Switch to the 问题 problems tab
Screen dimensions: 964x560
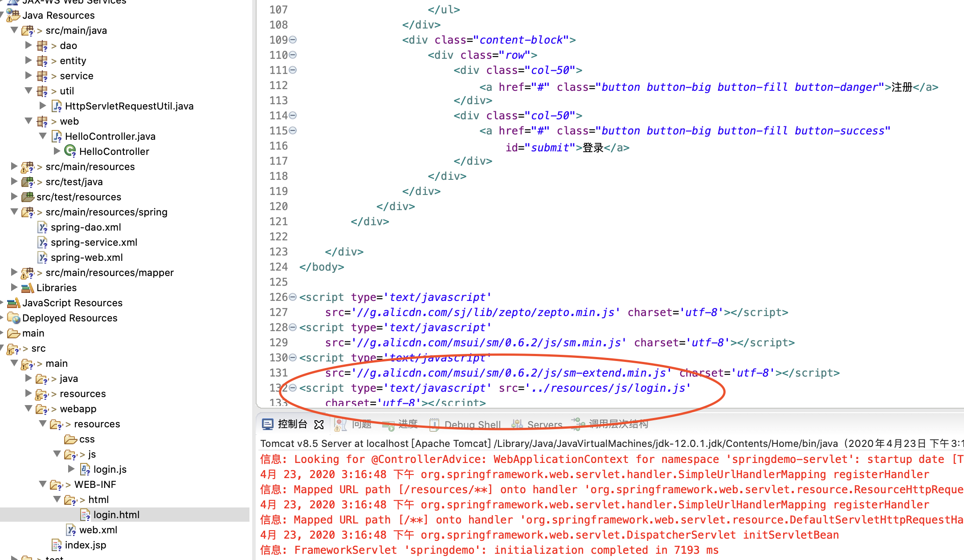click(x=362, y=424)
